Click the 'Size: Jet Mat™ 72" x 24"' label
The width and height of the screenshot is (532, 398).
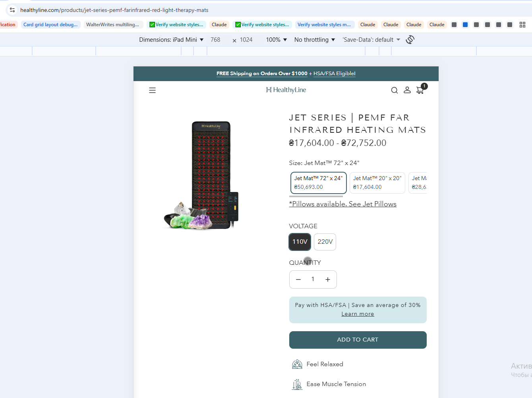pos(324,163)
